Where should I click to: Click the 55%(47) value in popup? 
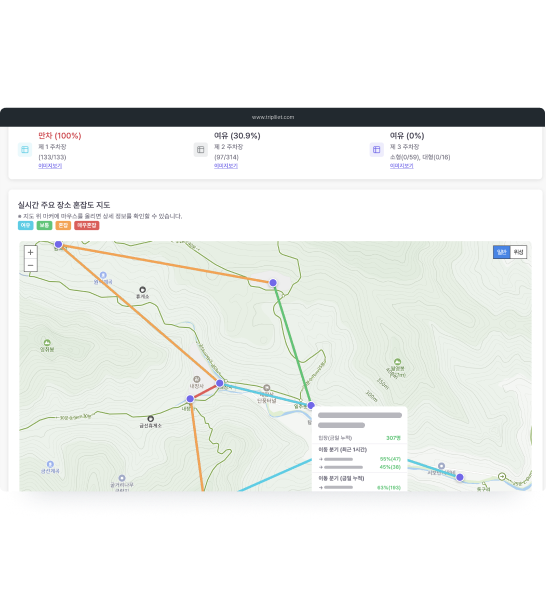(x=390, y=459)
